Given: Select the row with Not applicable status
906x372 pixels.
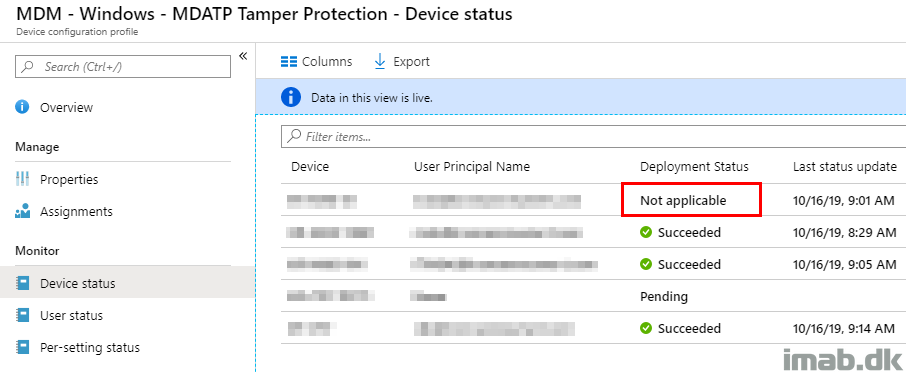Looking at the screenshot, I should click(593, 201).
